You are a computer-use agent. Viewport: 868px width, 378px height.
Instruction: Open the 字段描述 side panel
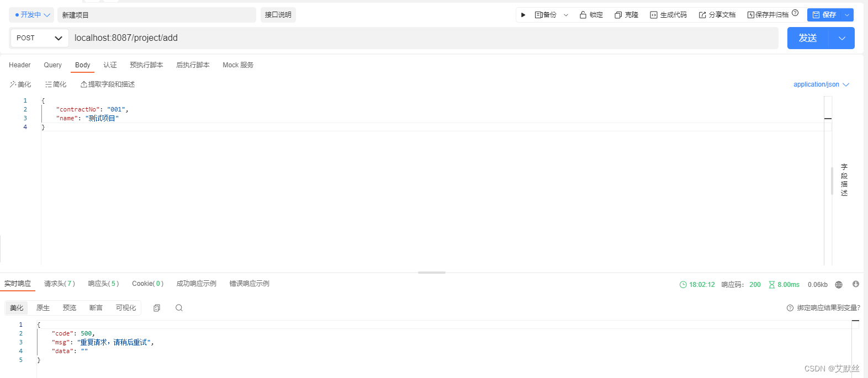click(844, 180)
